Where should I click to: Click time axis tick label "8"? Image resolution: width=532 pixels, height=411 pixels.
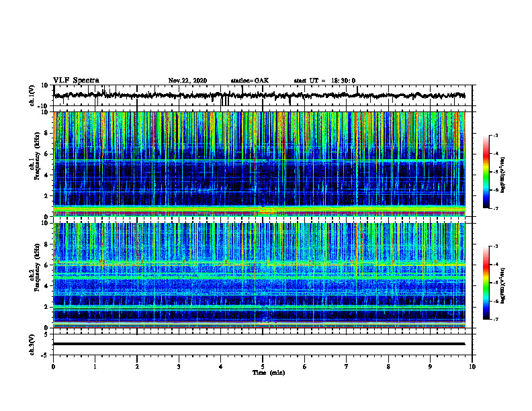pos(388,367)
